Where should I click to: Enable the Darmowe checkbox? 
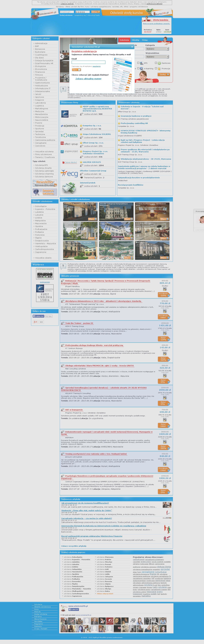click(x=156, y=63)
